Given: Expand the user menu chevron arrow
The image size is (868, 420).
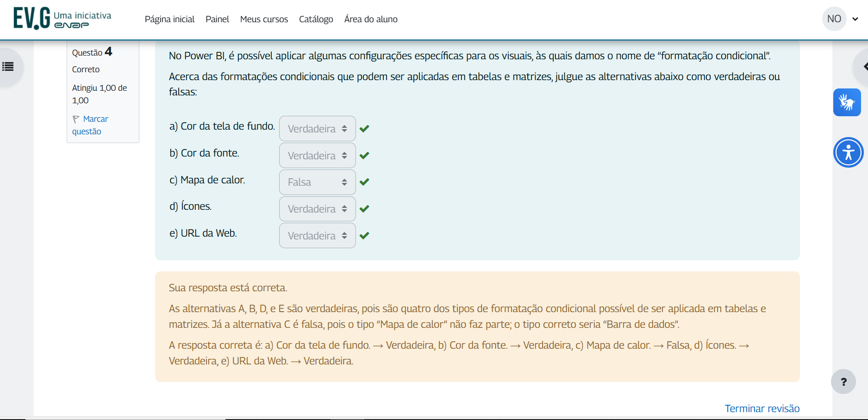Looking at the screenshot, I should (856, 19).
